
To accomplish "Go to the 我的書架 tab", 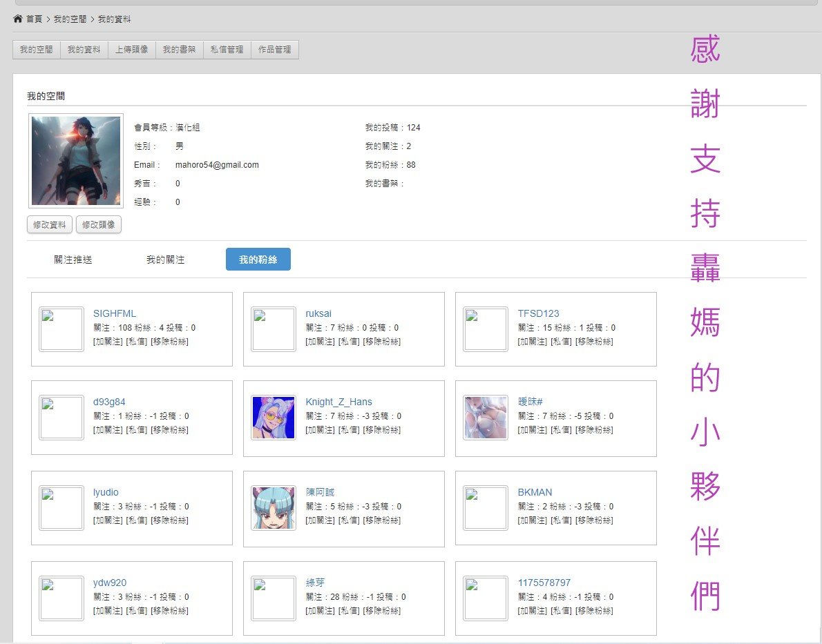I will pos(180,49).
